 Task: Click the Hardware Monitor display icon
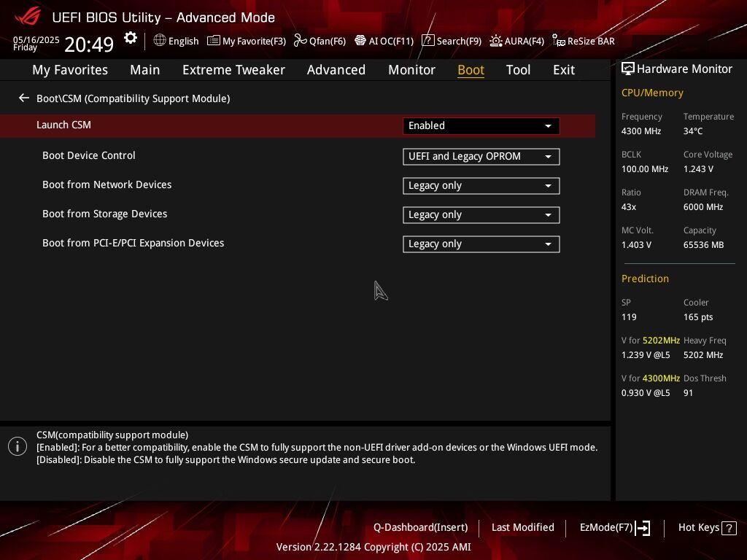(628, 69)
